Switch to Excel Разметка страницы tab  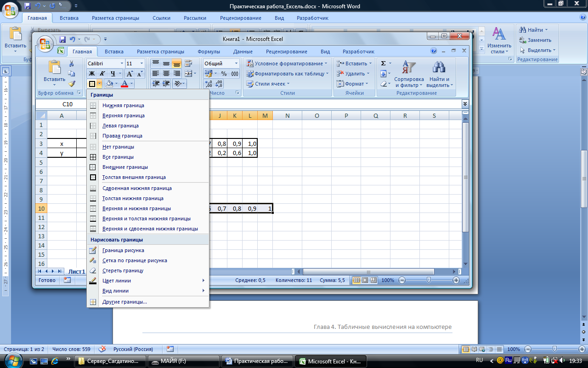click(x=160, y=52)
